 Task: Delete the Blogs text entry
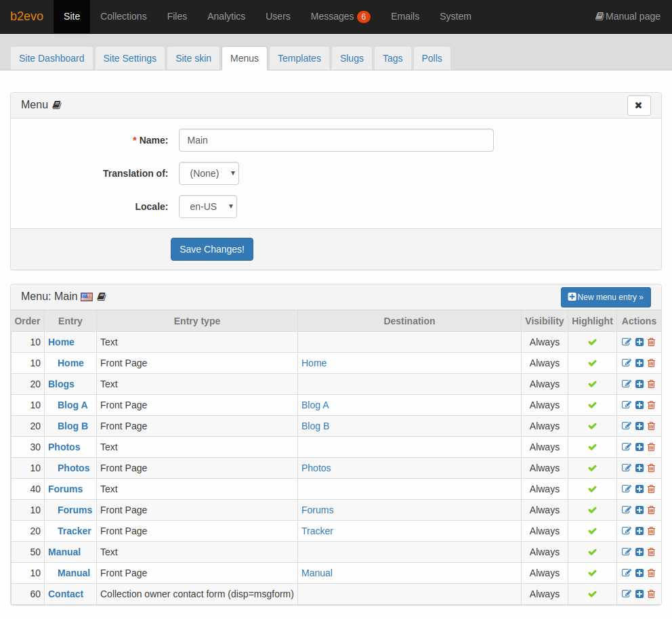(x=652, y=384)
